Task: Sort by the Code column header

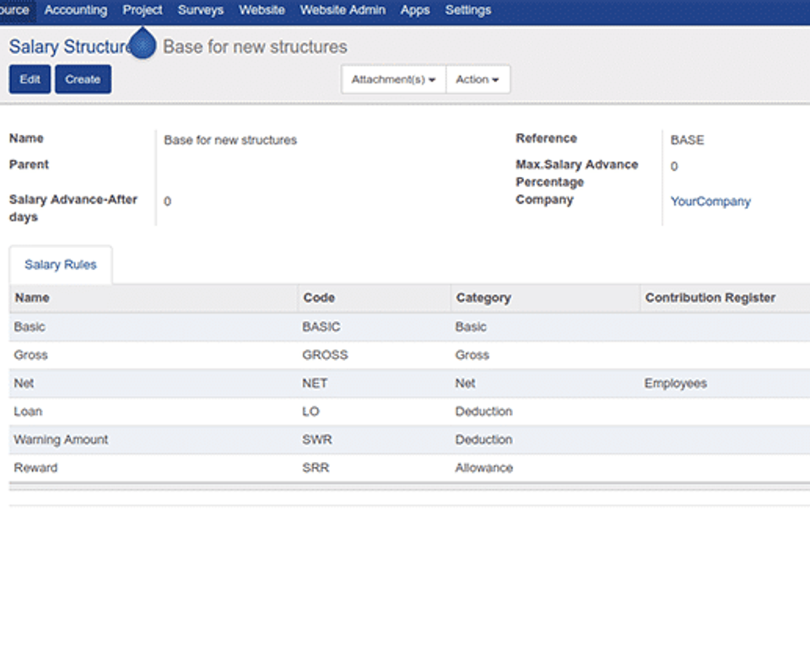Action: (319, 298)
